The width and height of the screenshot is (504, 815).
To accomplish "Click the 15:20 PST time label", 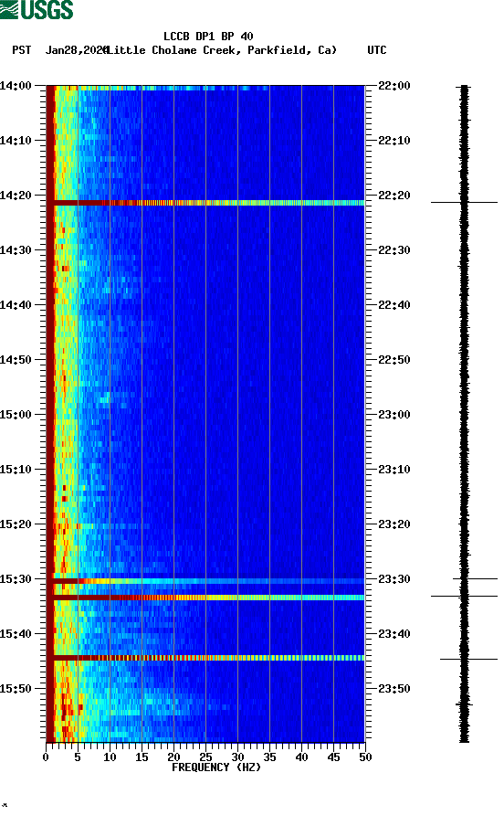I will tap(16, 524).
